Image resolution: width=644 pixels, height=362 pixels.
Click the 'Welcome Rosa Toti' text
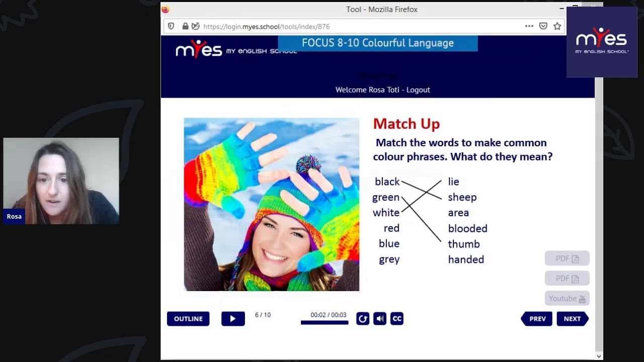367,89
